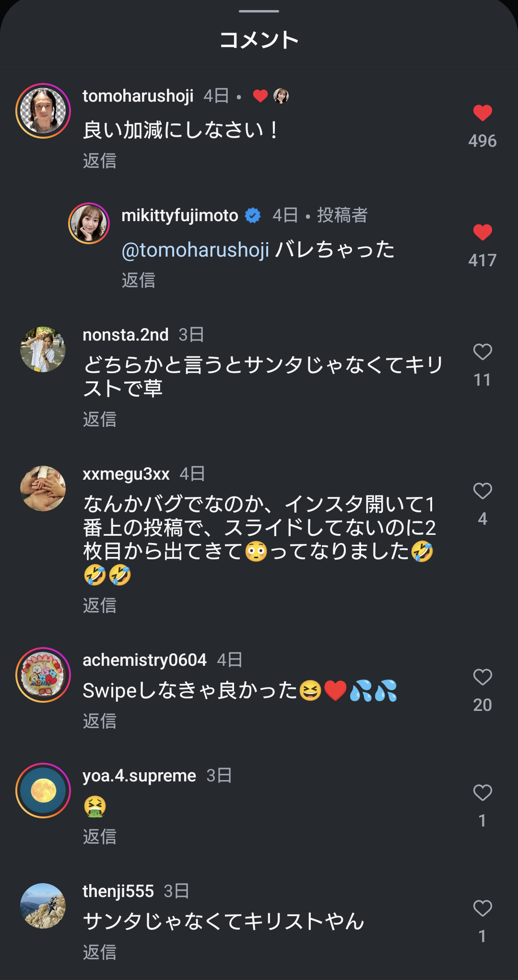This screenshot has height=980, width=518.
Task: Tap the drag handle above コメント
Action: (x=259, y=11)
